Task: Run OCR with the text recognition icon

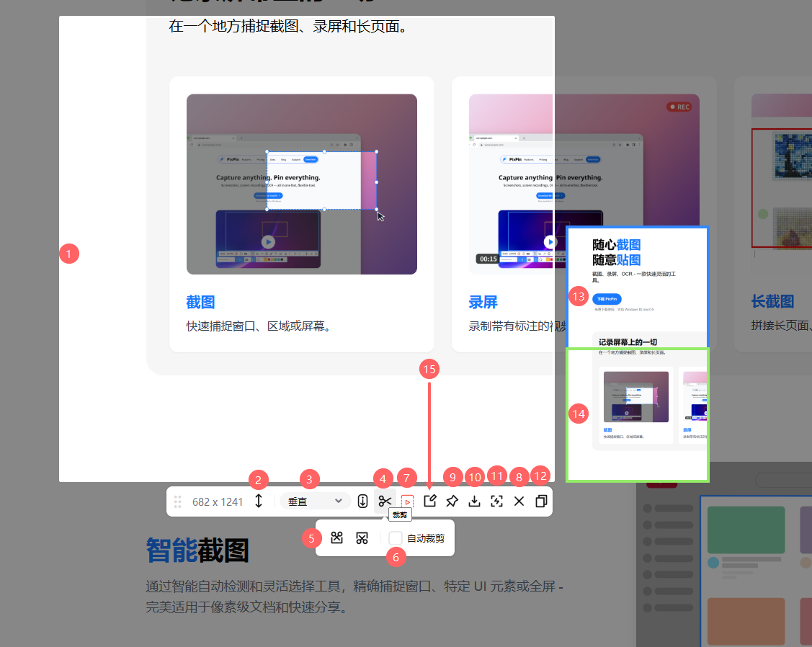Action: coord(496,500)
